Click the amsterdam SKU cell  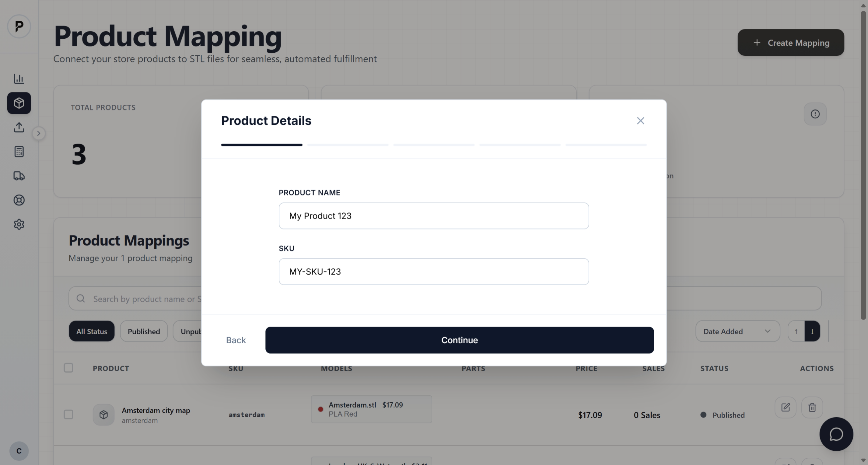246,415
